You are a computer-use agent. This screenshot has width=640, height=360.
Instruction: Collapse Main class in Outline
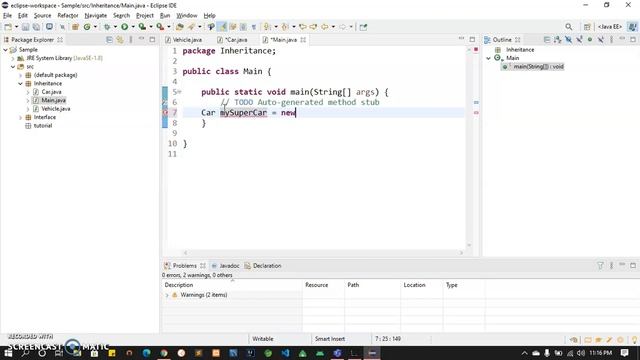pos(488,58)
